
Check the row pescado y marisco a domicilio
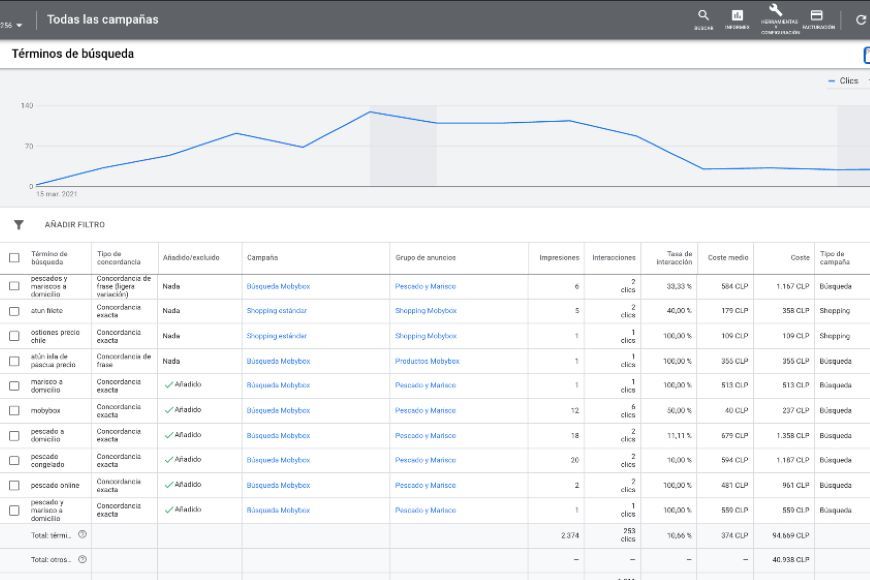[14, 510]
